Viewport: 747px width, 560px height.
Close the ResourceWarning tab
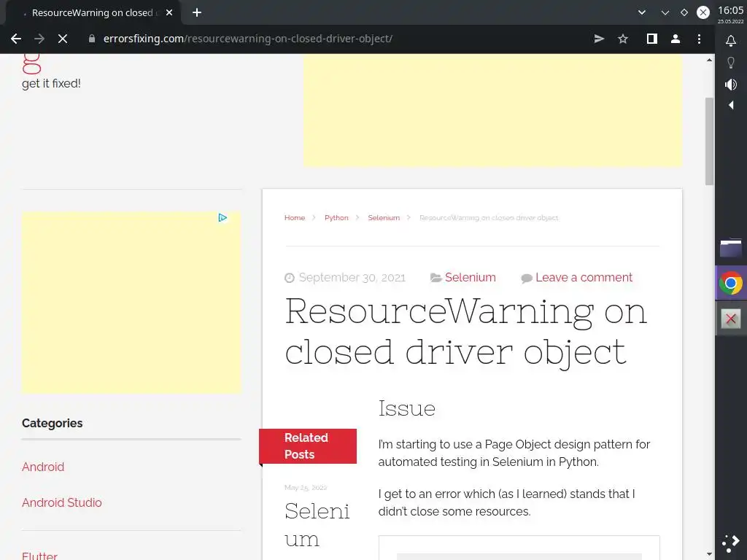coord(169,12)
